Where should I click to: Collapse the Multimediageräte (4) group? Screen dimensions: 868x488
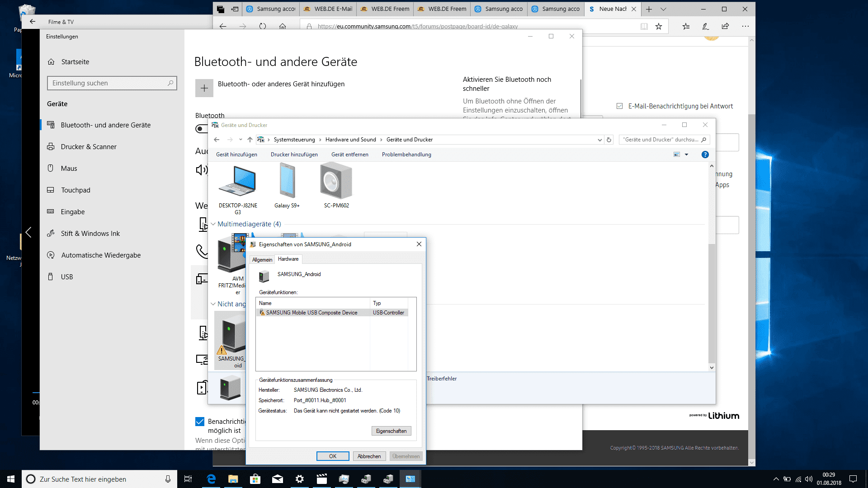[x=213, y=224]
